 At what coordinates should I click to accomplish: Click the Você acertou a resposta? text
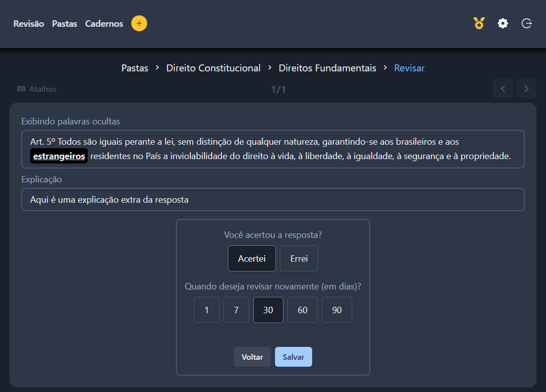point(273,235)
